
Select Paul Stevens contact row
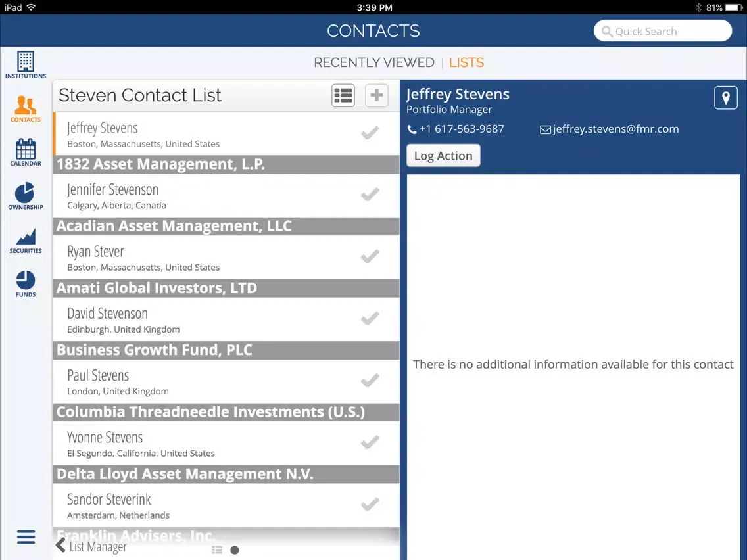226,381
